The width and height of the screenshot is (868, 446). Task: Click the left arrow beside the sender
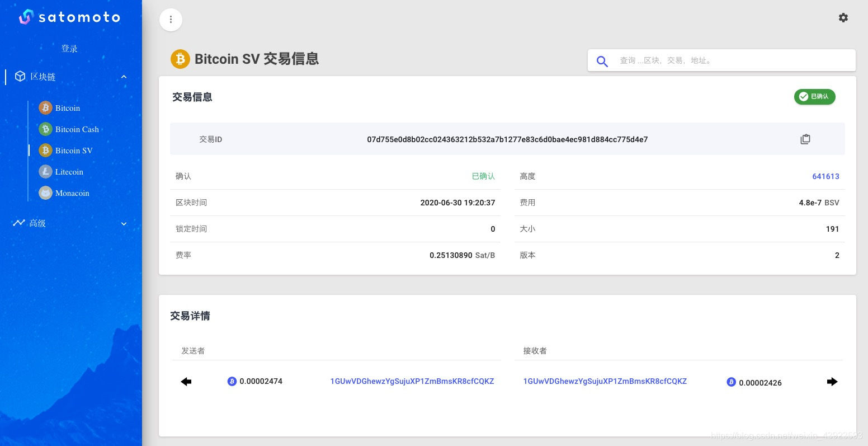click(x=186, y=382)
